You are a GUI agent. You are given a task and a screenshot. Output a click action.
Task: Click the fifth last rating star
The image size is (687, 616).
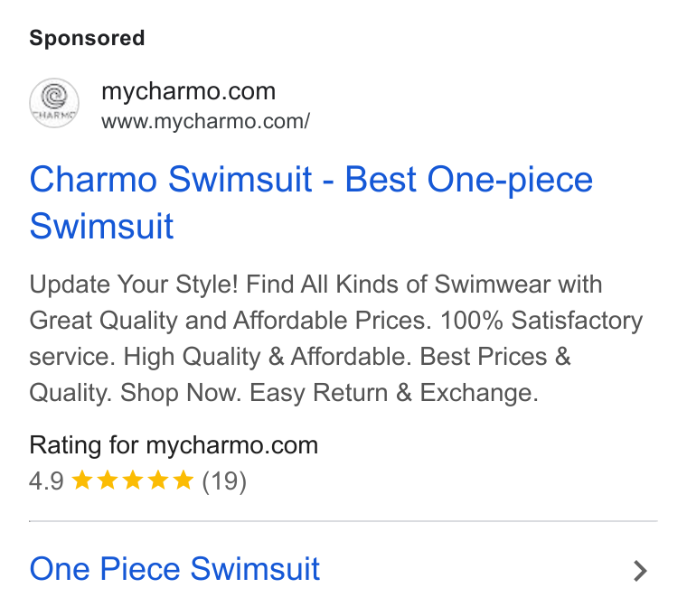(184, 481)
